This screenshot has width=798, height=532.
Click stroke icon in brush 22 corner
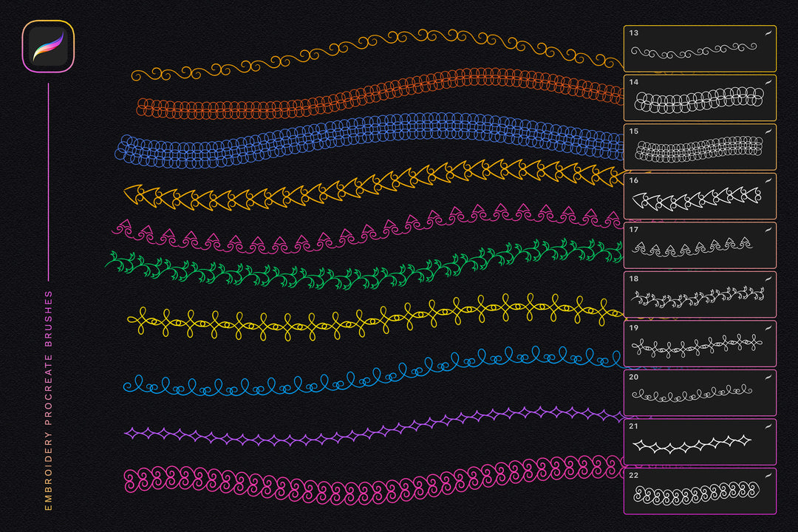768,475
